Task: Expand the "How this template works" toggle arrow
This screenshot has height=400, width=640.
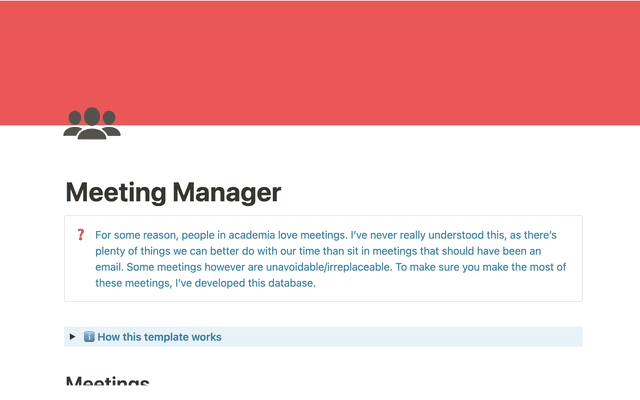Action: click(72, 337)
